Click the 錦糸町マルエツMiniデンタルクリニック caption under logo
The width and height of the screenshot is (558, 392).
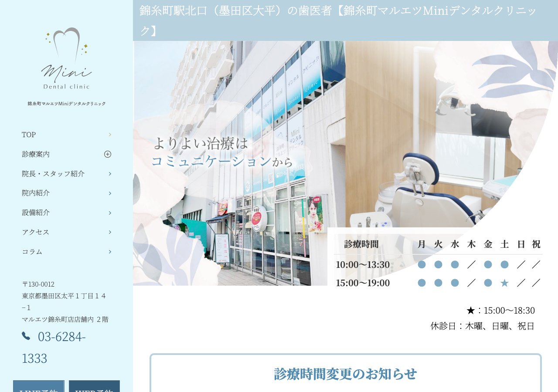67,104
